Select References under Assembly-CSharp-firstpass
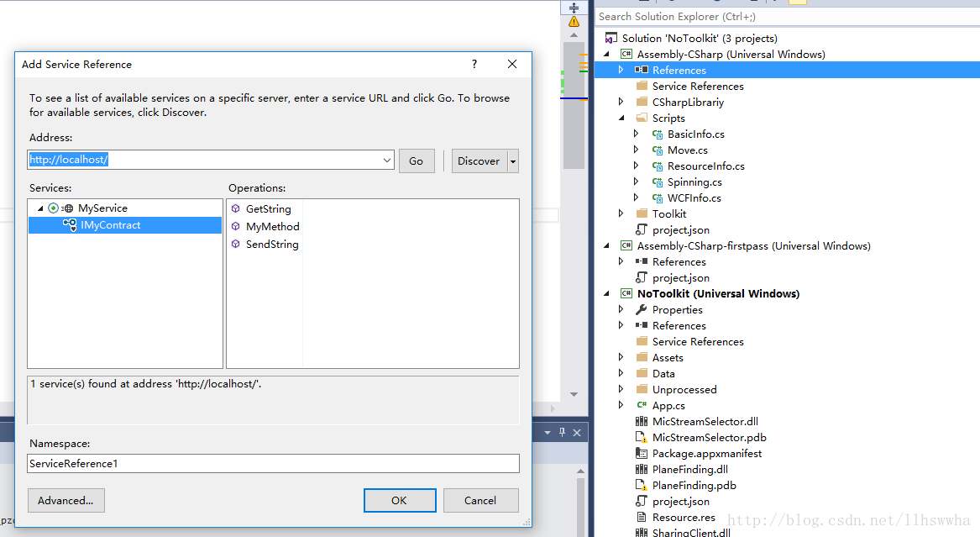 click(679, 262)
